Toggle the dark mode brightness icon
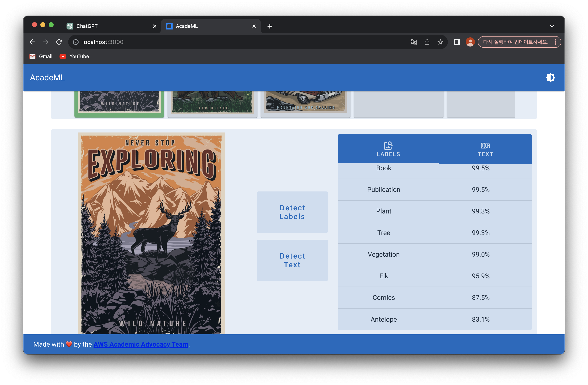The image size is (588, 385). [550, 78]
